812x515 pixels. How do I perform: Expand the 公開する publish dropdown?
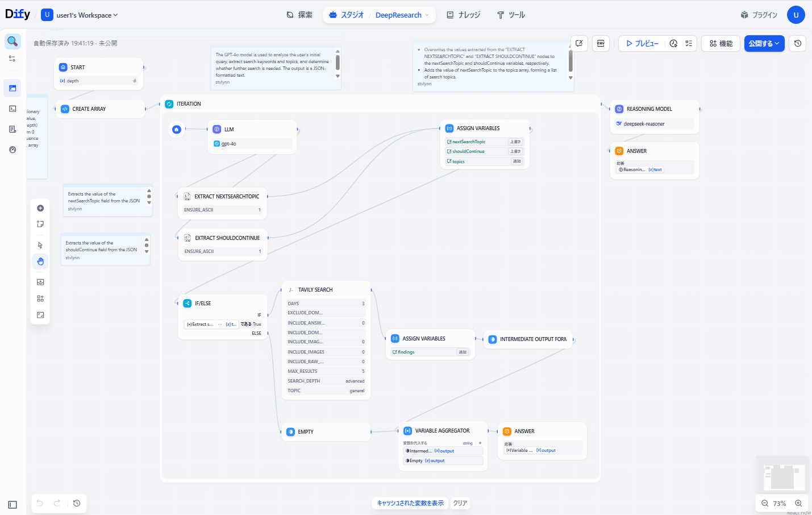coord(764,43)
